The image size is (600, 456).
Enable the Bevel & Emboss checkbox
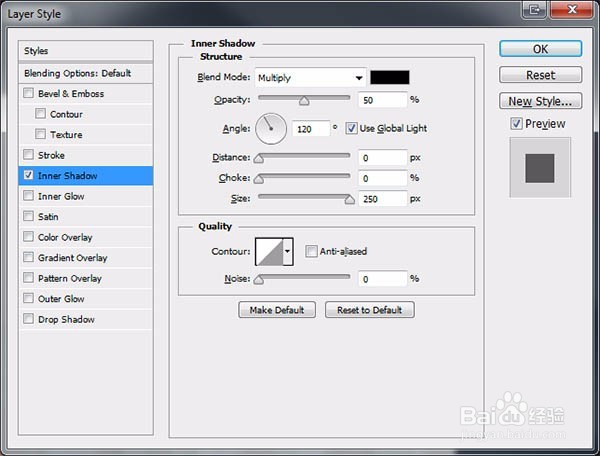pos(28,93)
